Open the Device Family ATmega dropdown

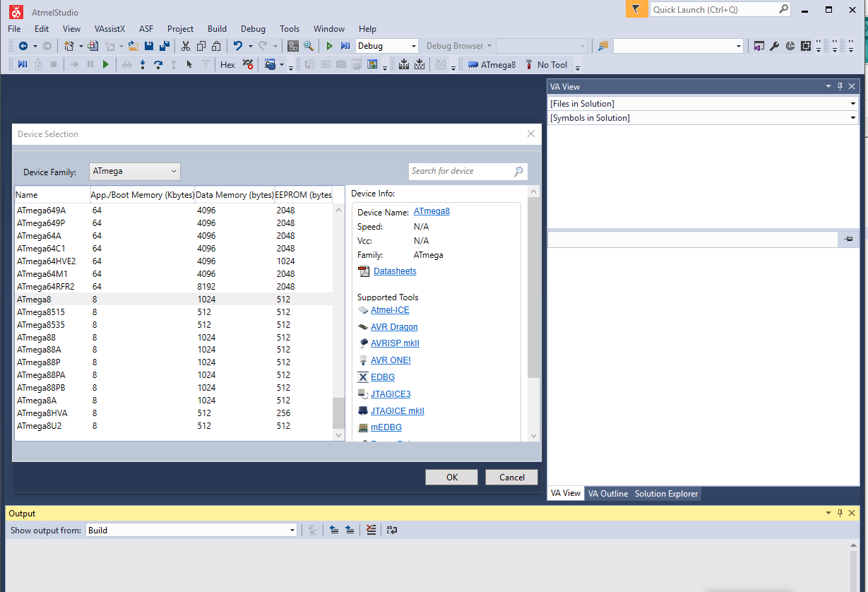click(x=134, y=171)
